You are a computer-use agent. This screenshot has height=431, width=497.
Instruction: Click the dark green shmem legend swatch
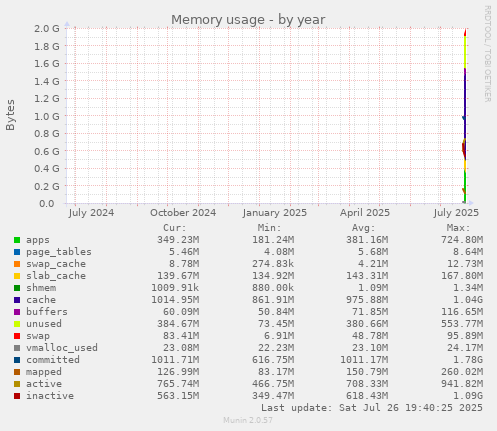pyautogui.click(x=17, y=288)
